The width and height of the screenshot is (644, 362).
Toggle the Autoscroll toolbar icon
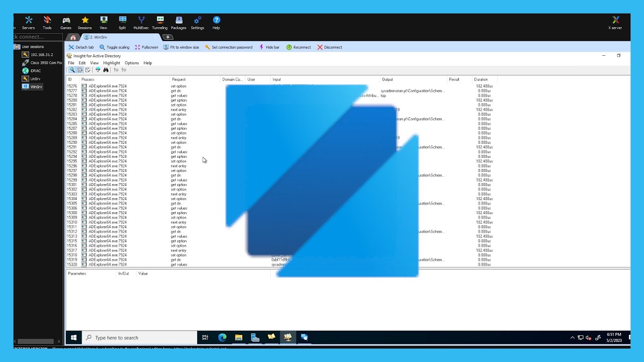click(80, 70)
